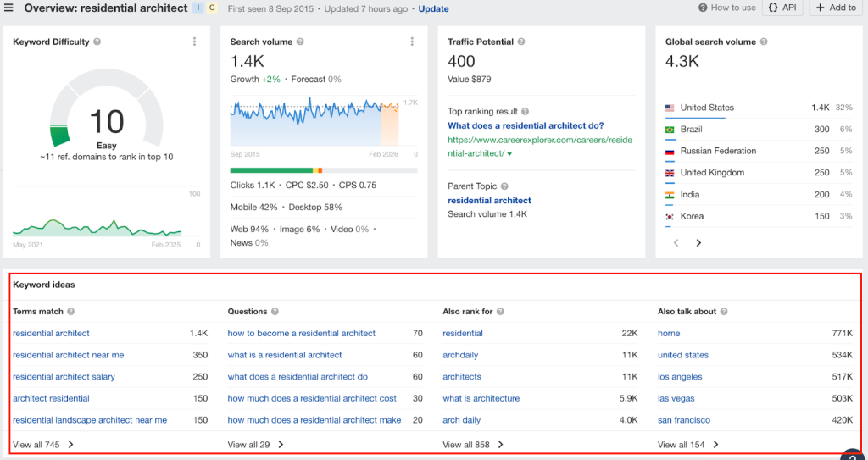Click Search volume help question icon

[301, 42]
